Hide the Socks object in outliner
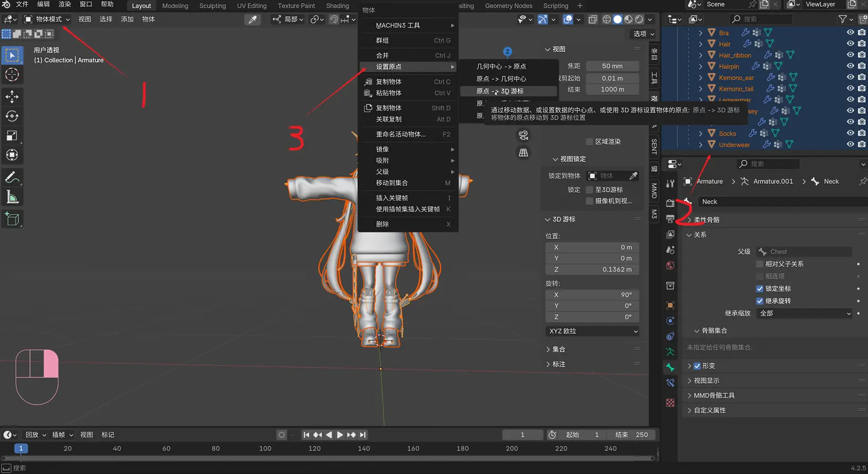Viewport: 868px width, 474px height. [x=850, y=133]
